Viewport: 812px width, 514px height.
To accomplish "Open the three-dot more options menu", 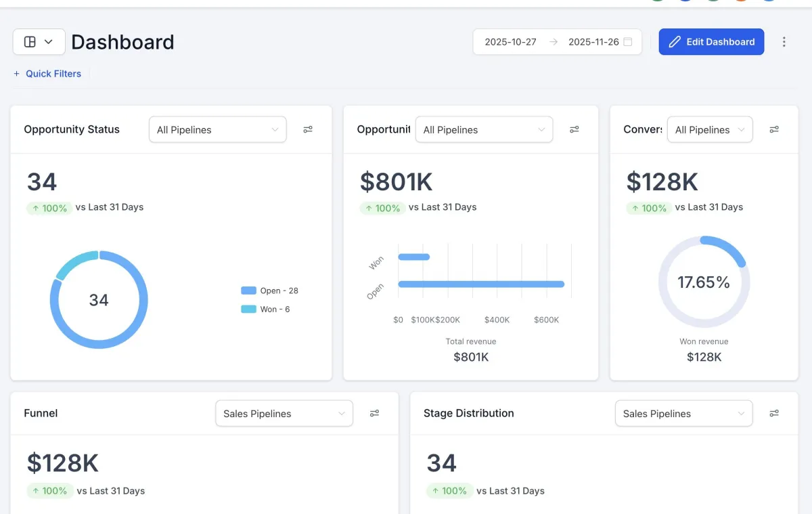I will 784,42.
